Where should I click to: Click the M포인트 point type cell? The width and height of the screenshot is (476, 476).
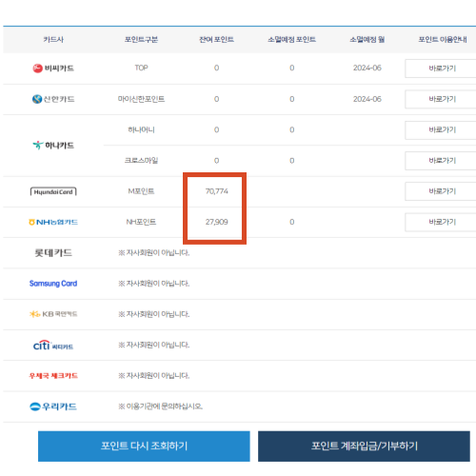[141, 191]
